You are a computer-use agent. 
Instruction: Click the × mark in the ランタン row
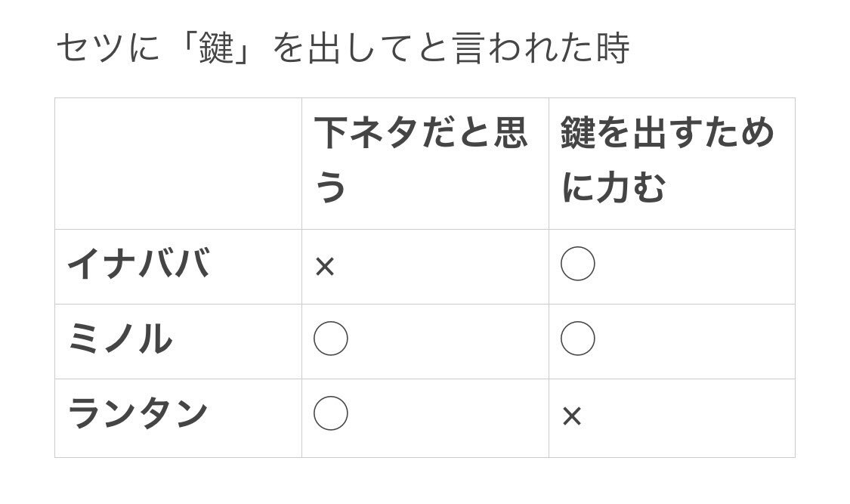click(x=572, y=417)
